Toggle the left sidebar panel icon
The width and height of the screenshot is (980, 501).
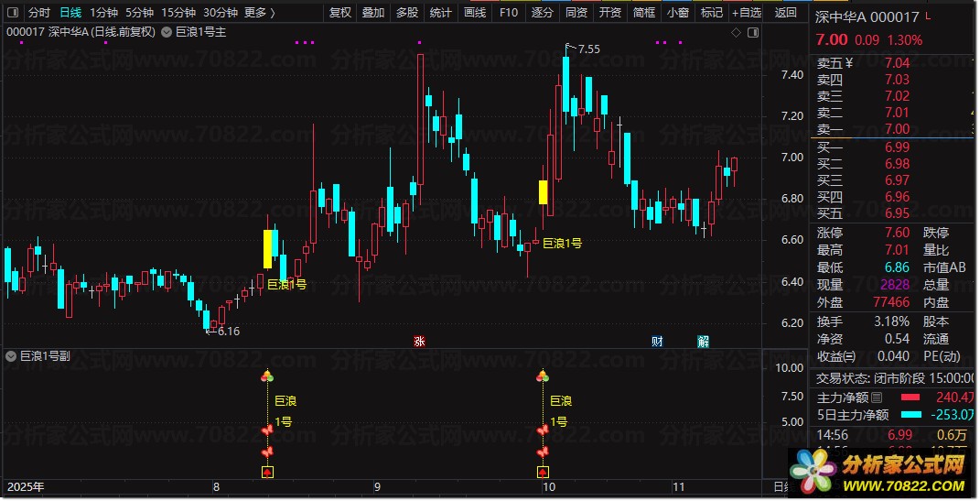[x=13, y=13]
